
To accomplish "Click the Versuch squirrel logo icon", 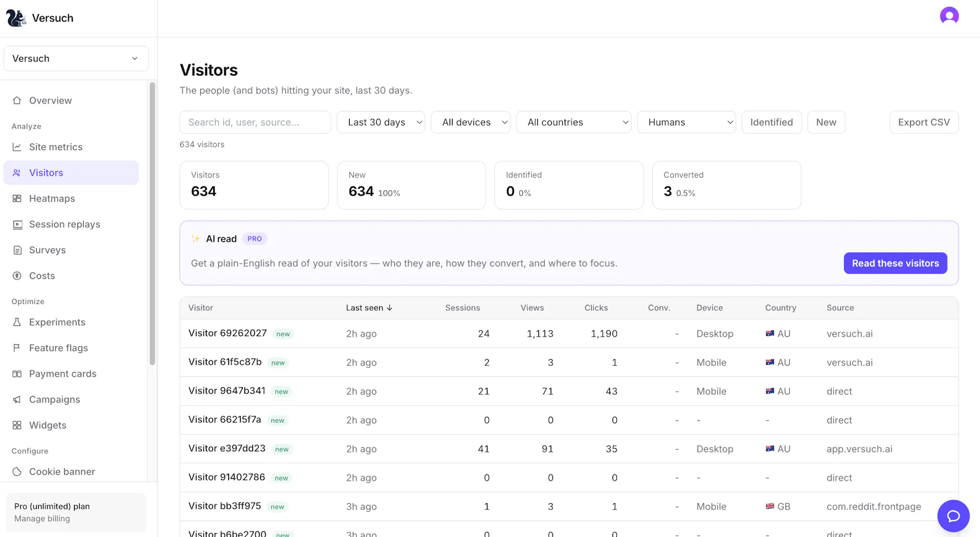I will pyautogui.click(x=16, y=18).
